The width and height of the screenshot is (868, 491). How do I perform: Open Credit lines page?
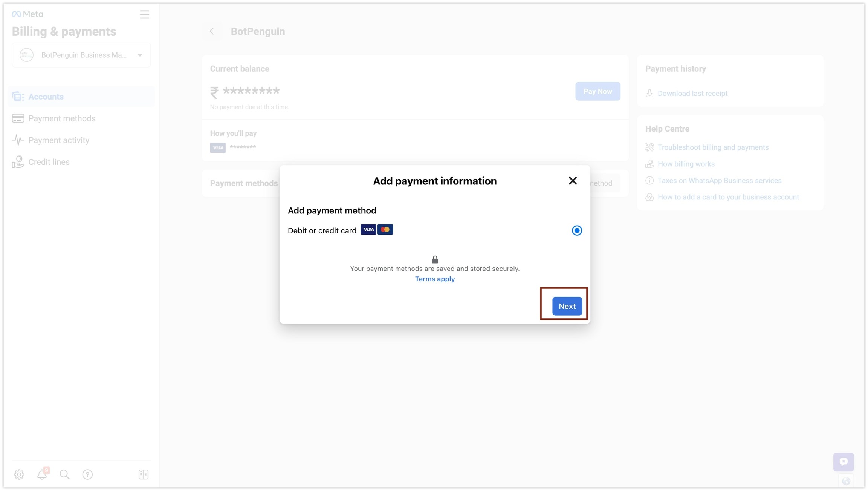click(x=49, y=162)
